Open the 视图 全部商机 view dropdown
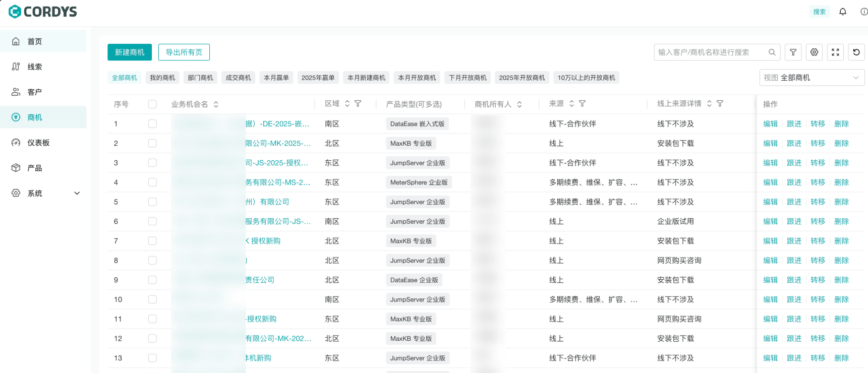This screenshot has height=373, width=868. click(x=812, y=78)
